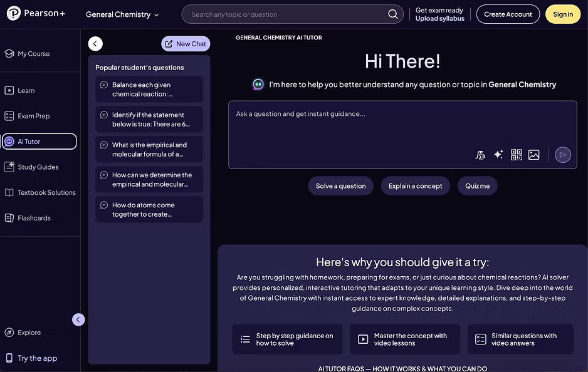Click the Study Guides icon
588x372 pixels.
[9, 167]
